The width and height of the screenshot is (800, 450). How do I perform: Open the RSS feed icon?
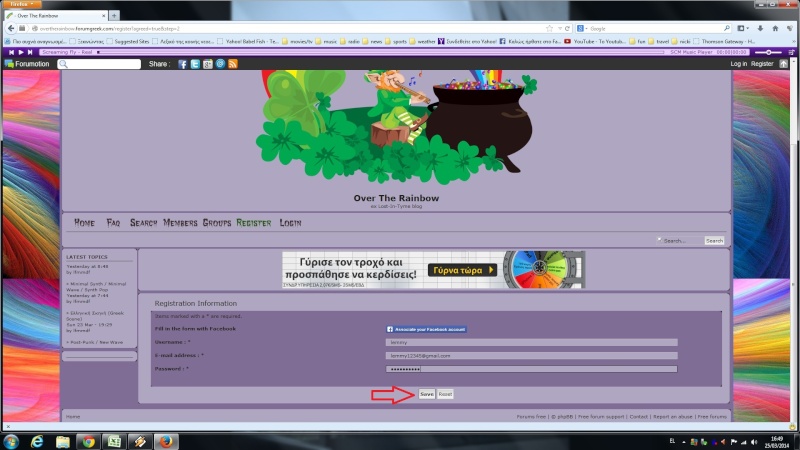pyautogui.click(x=233, y=64)
